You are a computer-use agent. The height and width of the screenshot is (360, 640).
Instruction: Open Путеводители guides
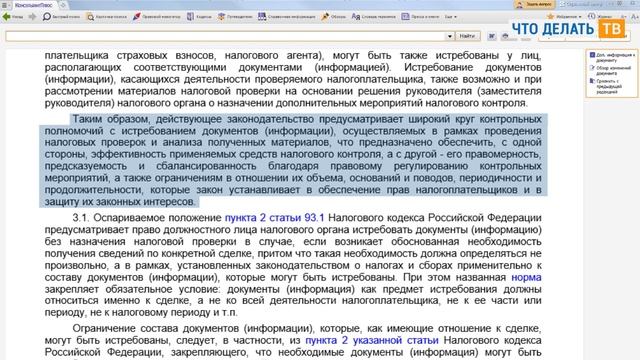(x=235, y=17)
